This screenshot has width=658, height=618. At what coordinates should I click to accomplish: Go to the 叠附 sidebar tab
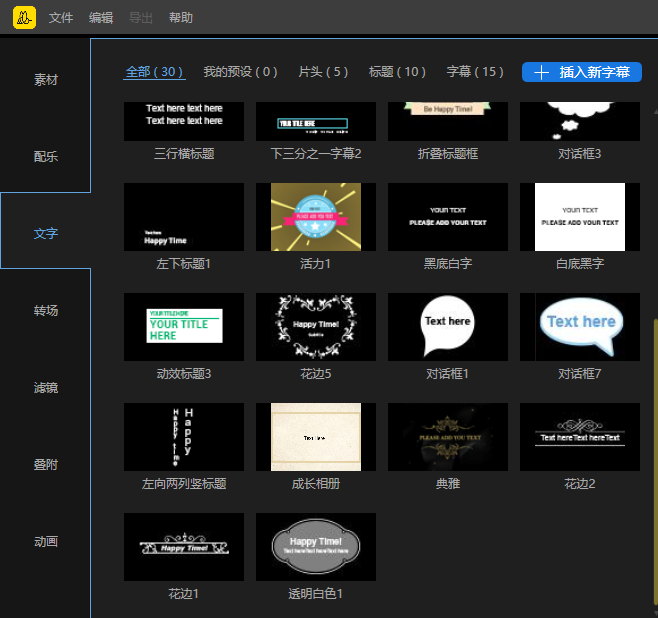pos(46,465)
